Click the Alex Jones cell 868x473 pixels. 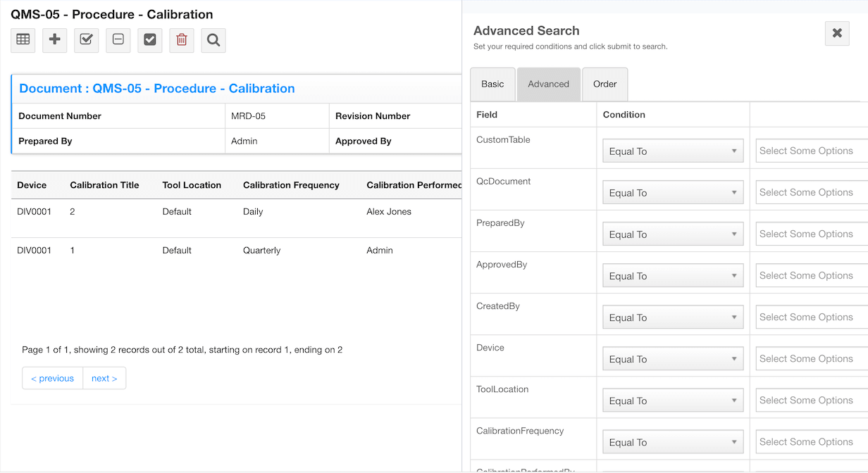pyautogui.click(x=389, y=211)
